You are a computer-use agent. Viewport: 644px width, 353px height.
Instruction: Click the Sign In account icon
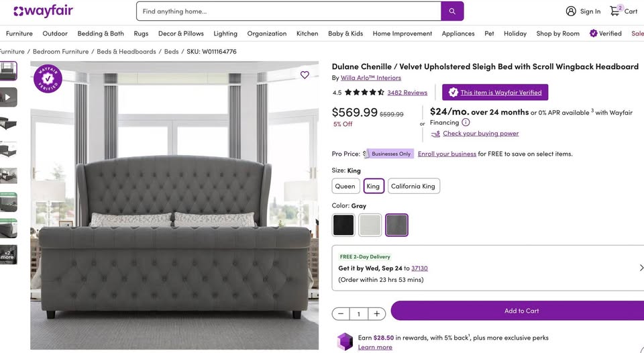(571, 11)
